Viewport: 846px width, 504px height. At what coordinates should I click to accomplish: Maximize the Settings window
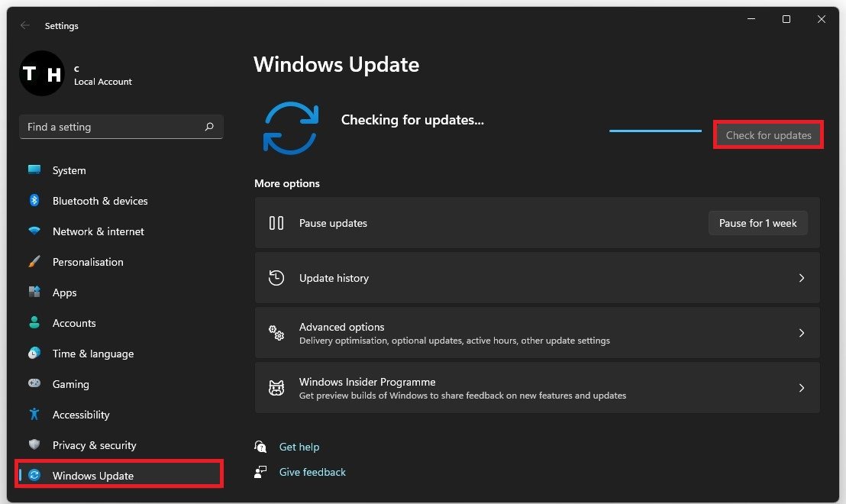point(786,19)
